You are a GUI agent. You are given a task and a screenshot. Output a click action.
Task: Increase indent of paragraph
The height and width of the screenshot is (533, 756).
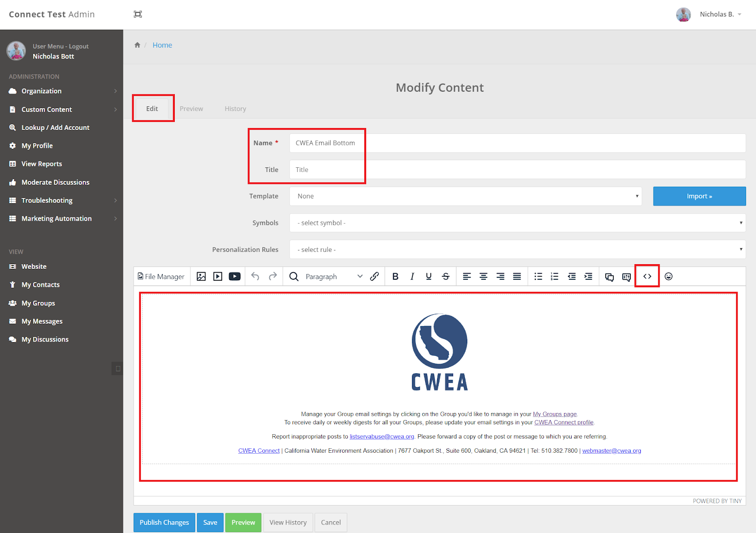click(x=588, y=276)
